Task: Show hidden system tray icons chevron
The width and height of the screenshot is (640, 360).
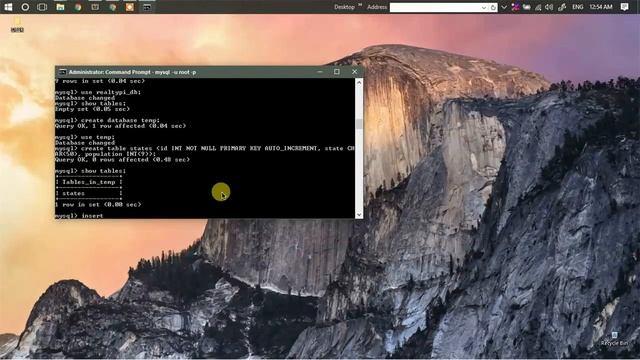Action: 504,7
